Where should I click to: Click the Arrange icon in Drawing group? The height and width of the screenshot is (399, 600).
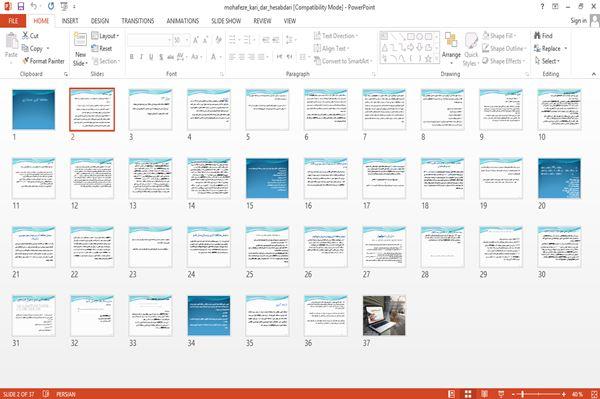pyautogui.click(x=451, y=41)
